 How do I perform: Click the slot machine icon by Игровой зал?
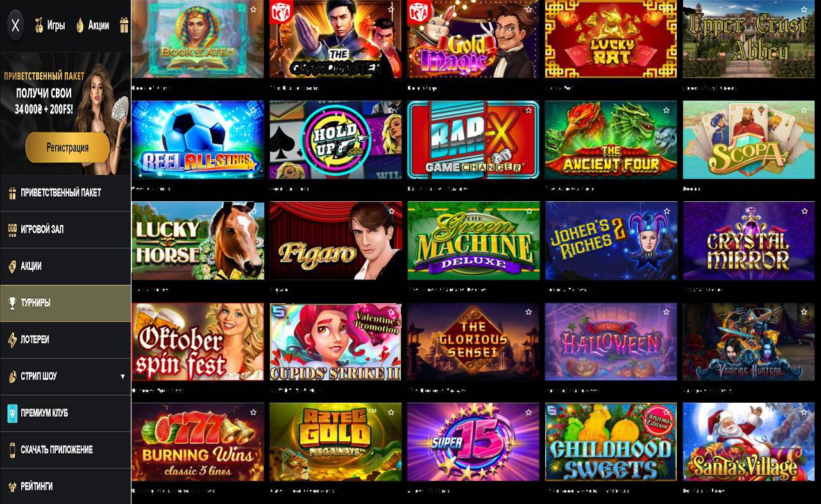pos(12,230)
